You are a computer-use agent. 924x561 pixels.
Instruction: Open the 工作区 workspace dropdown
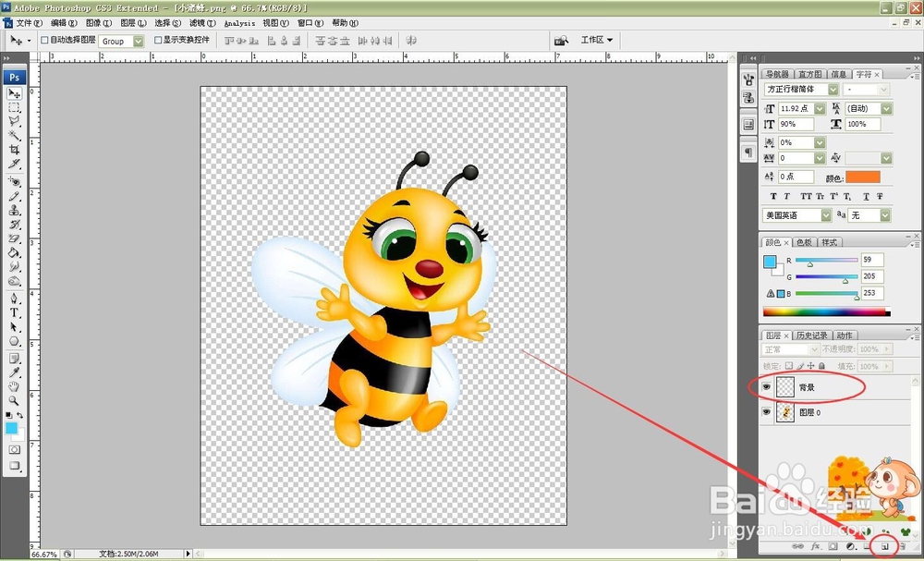597,40
